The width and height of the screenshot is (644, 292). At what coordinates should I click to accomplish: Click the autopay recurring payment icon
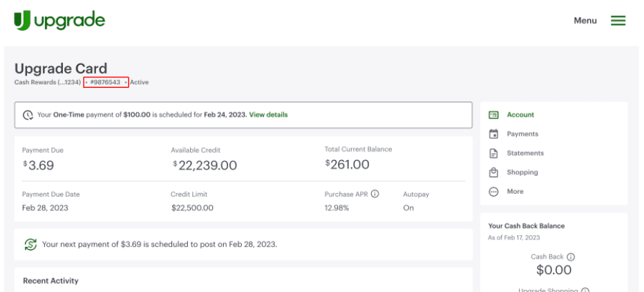pyautogui.click(x=30, y=244)
